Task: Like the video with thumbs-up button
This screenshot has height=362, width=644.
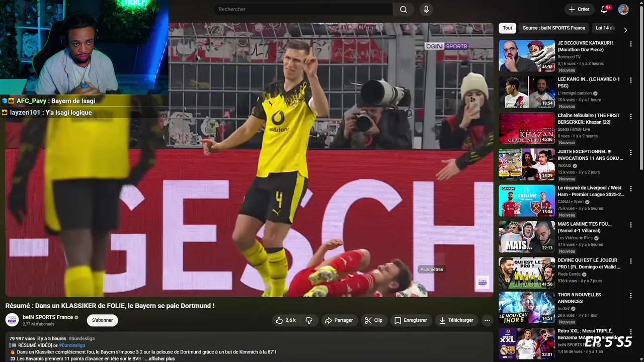Action: [x=286, y=320]
